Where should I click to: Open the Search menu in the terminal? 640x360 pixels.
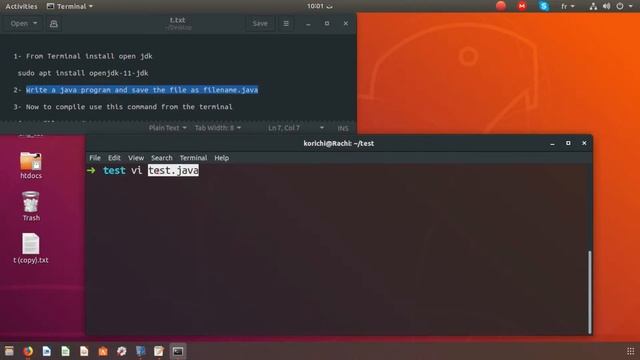[x=162, y=158]
